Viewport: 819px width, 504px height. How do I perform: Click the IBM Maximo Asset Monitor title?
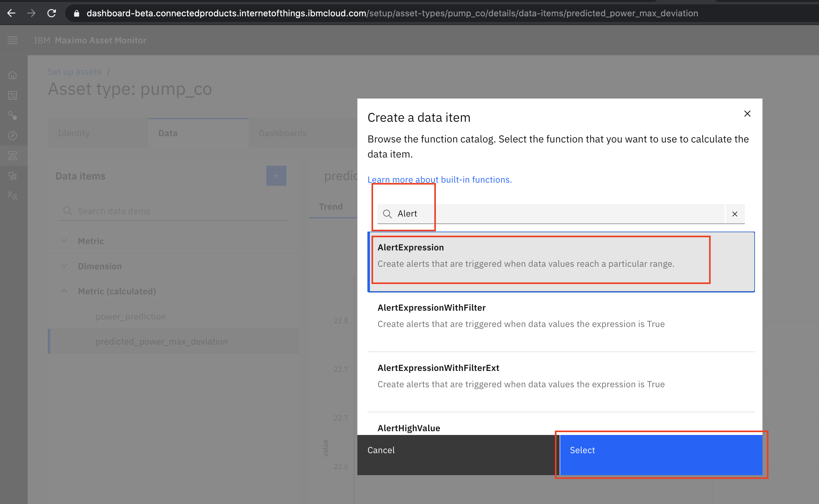click(90, 40)
